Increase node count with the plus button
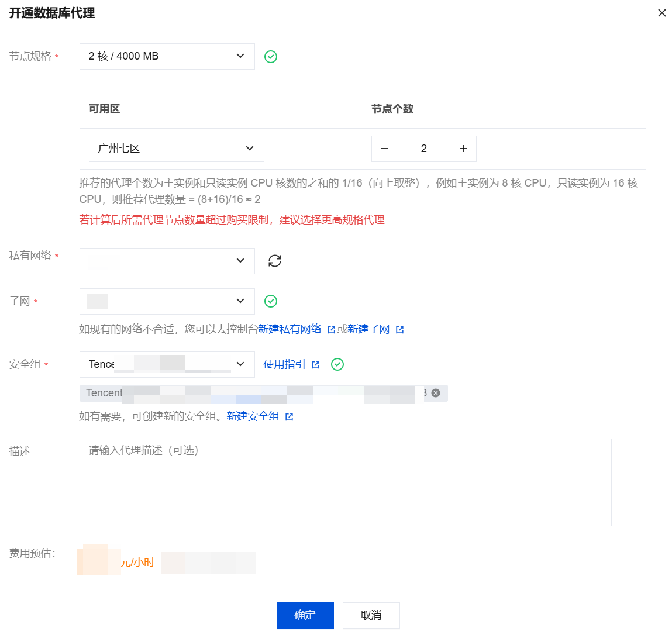This screenshot has width=672, height=638. pos(463,149)
